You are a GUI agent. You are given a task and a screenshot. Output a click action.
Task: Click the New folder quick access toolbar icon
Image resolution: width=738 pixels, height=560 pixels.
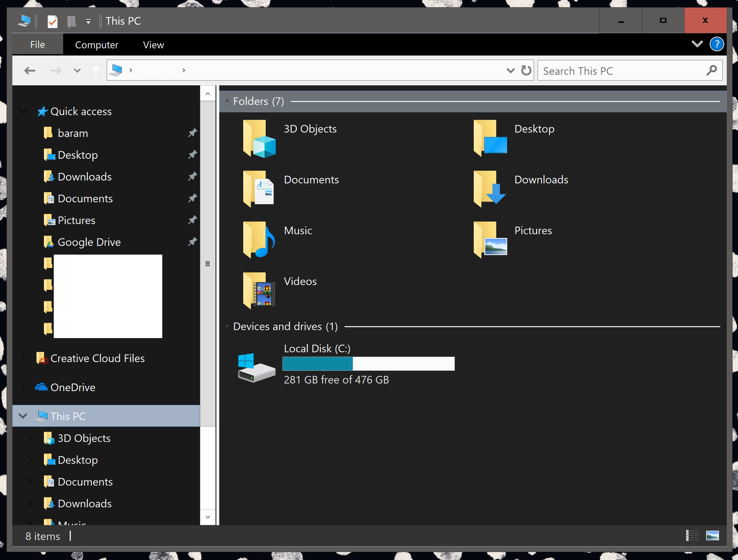click(x=72, y=21)
